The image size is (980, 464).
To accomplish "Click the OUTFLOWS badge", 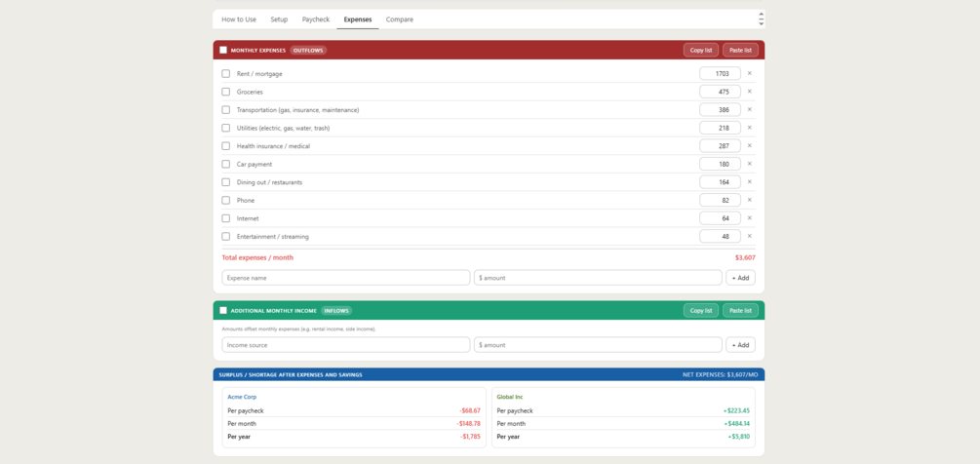I will pos(308,50).
